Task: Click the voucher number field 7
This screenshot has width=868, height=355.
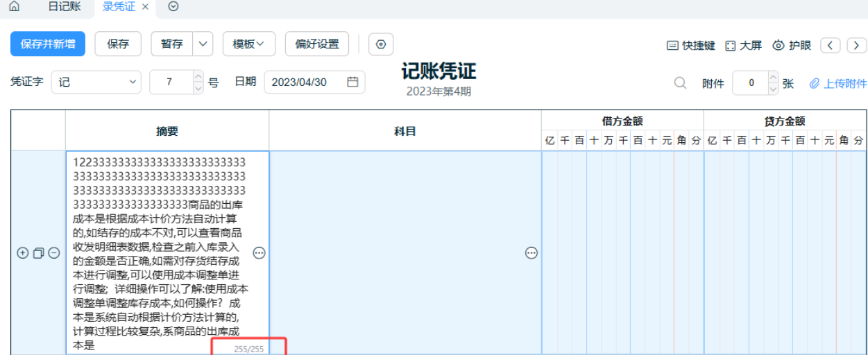Action: coord(170,82)
